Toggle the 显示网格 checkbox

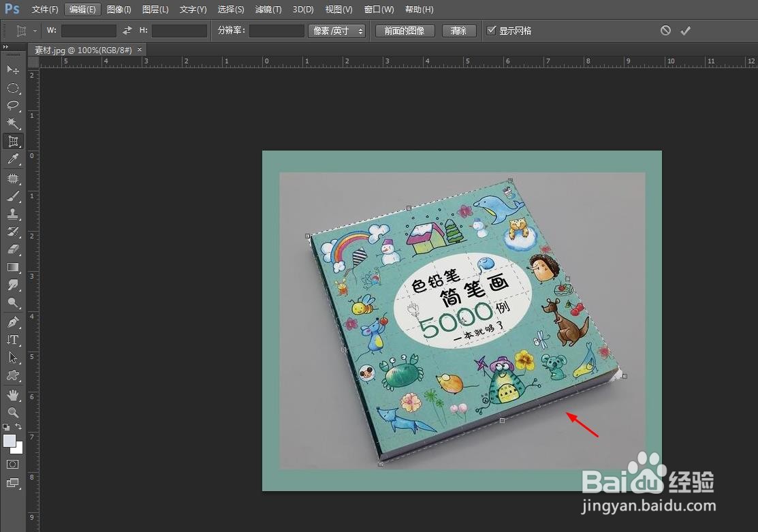[x=492, y=31]
